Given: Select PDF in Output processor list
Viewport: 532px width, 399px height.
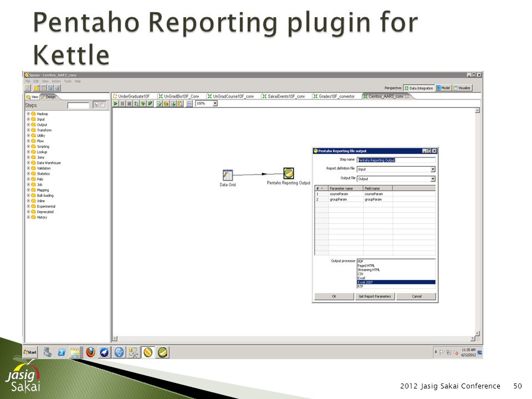Looking at the screenshot, I should pyautogui.click(x=396, y=261).
